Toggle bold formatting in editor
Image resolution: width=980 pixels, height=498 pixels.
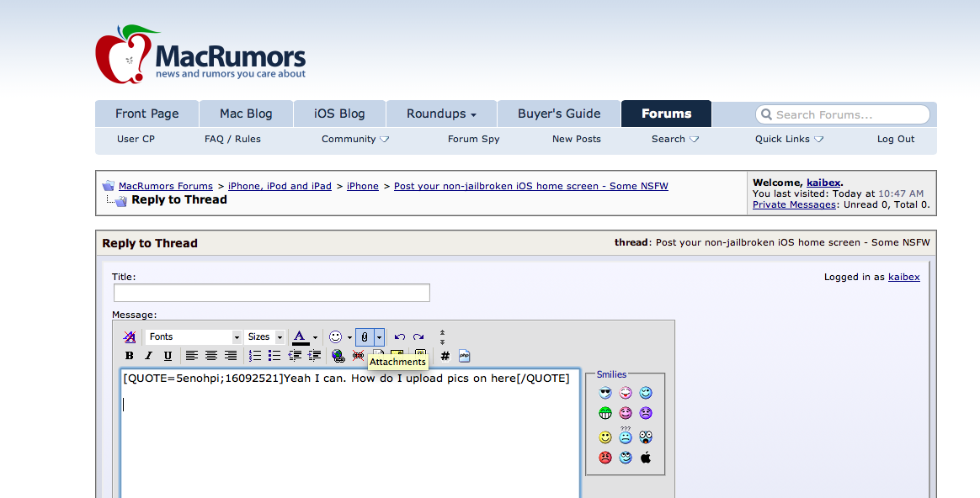pyautogui.click(x=130, y=356)
